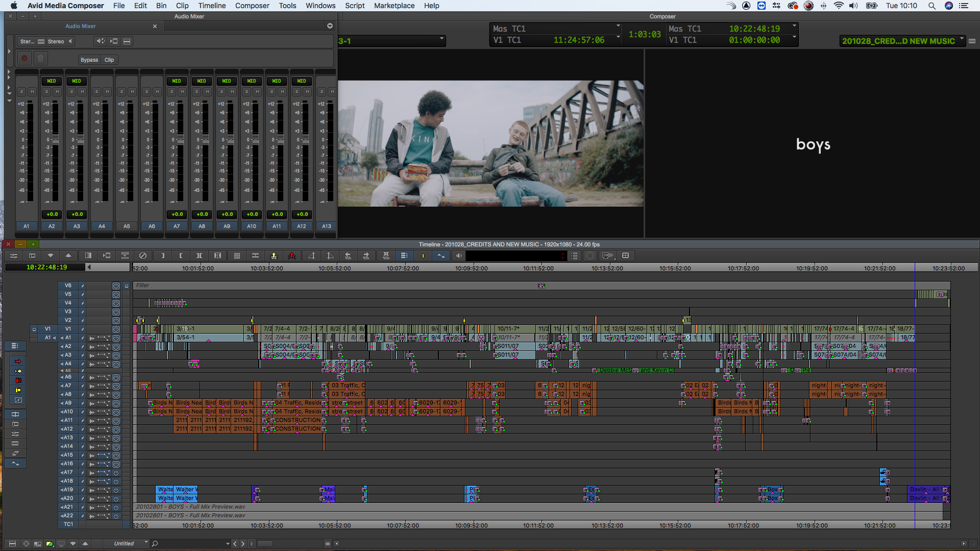Enable the yellow Ripple Trim tool

point(18,390)
